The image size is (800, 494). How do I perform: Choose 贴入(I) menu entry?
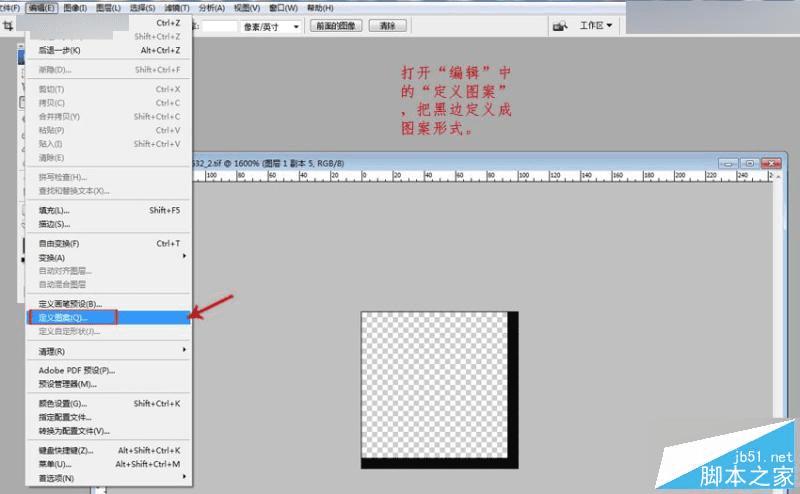[109, 144]
